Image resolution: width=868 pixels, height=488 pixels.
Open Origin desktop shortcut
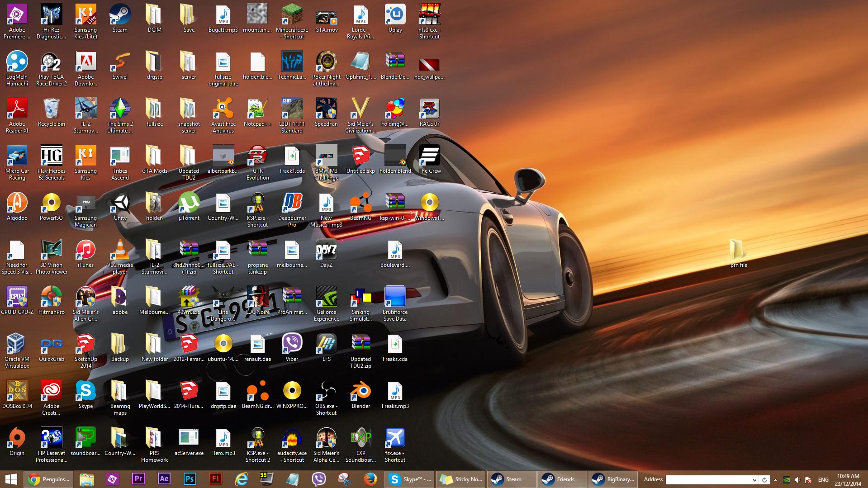17,442
